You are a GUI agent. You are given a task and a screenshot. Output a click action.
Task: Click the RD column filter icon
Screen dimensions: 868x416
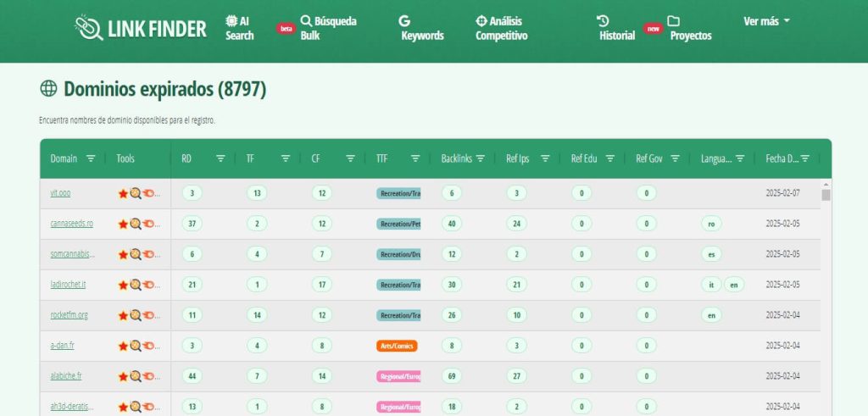pos(220,158)
